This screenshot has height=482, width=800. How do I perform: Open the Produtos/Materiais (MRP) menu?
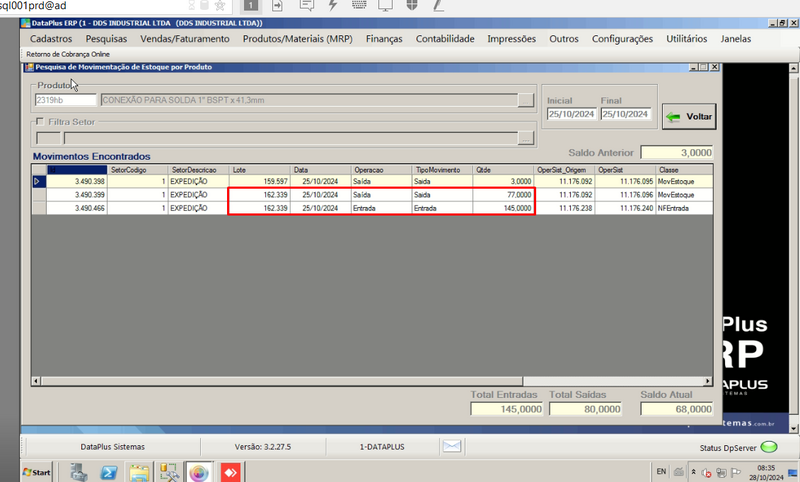pos(297,39)
